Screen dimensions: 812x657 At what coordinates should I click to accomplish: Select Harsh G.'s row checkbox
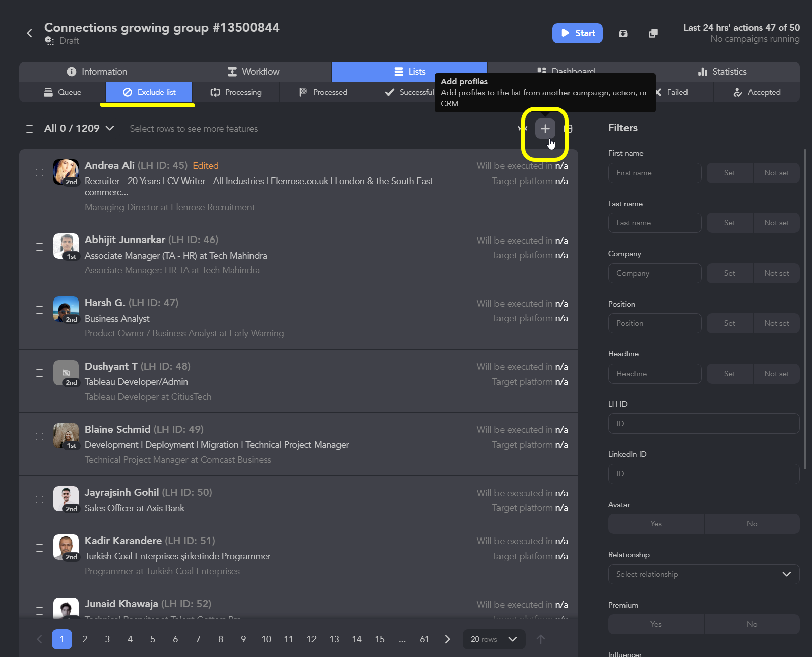pyautogui.click(x=39, y=310)
